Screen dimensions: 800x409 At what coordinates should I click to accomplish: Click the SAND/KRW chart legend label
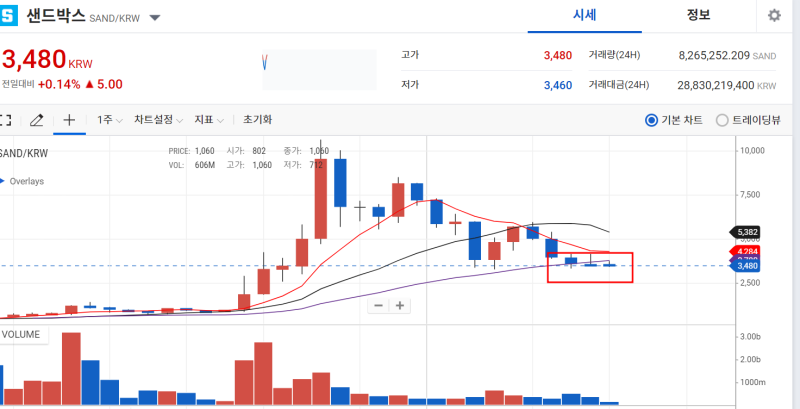(23, 154)
